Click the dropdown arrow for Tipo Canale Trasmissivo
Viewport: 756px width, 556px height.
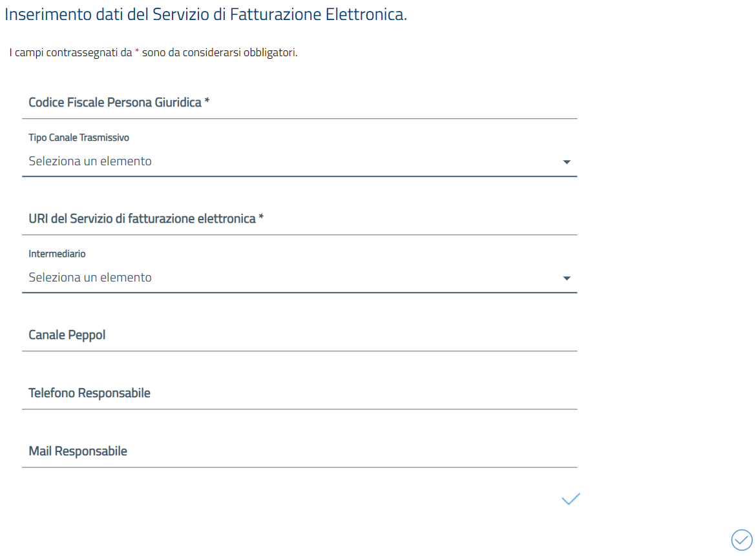tap(567, 162)
